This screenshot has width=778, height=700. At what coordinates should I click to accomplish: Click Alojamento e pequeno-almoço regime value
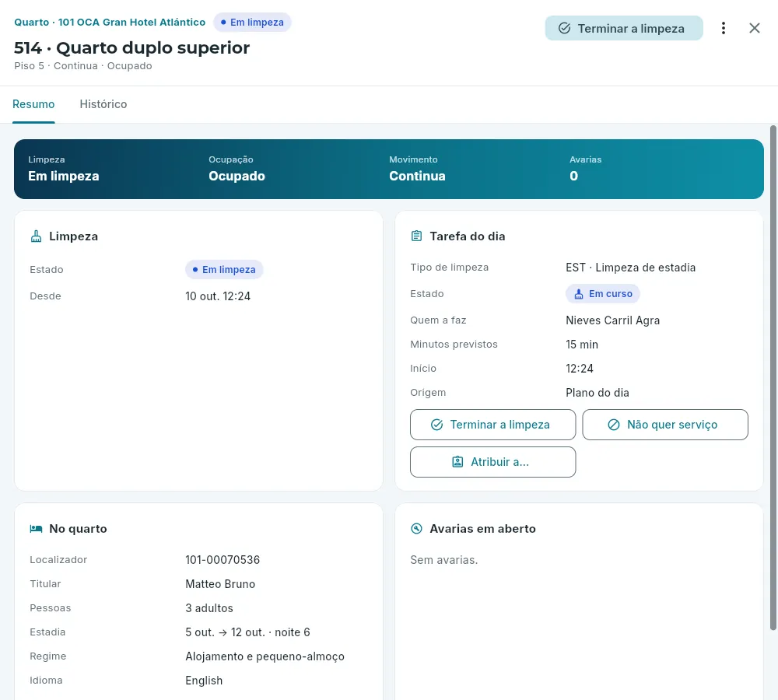(265, 656)
